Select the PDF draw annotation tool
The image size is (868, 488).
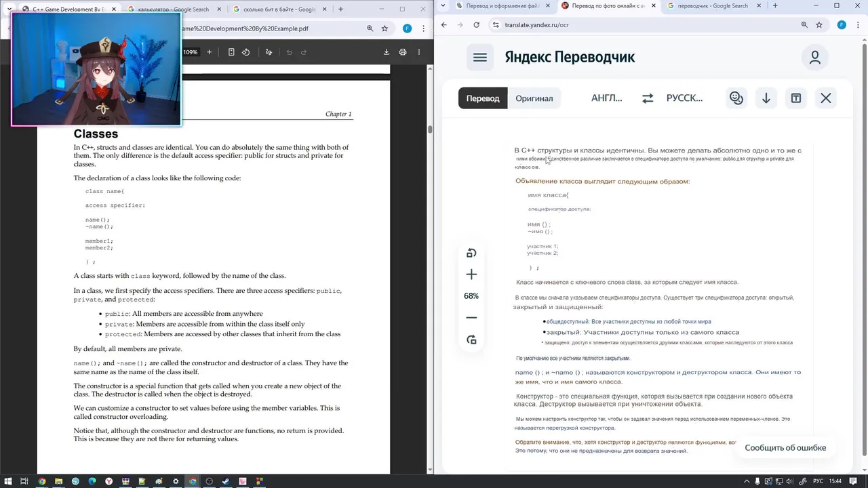click(x=269, y=52)
